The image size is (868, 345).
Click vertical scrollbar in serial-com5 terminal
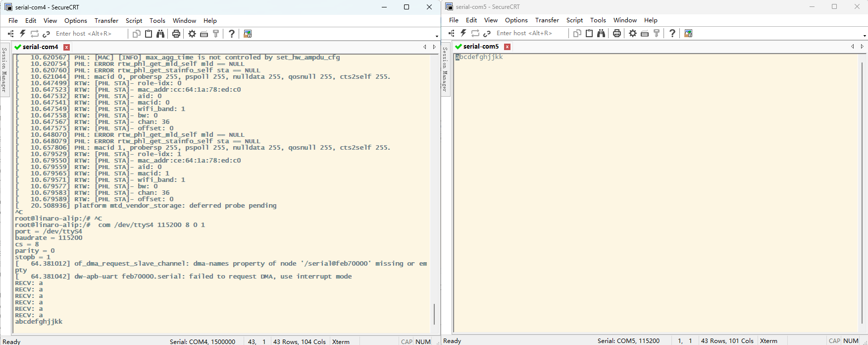[x=862, y=192]
